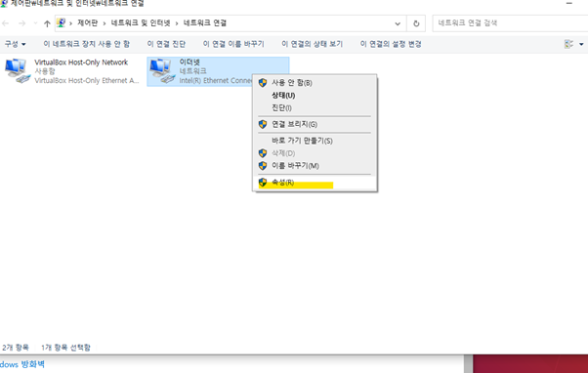Click the 이더넷 connection name text

point(189,62)
